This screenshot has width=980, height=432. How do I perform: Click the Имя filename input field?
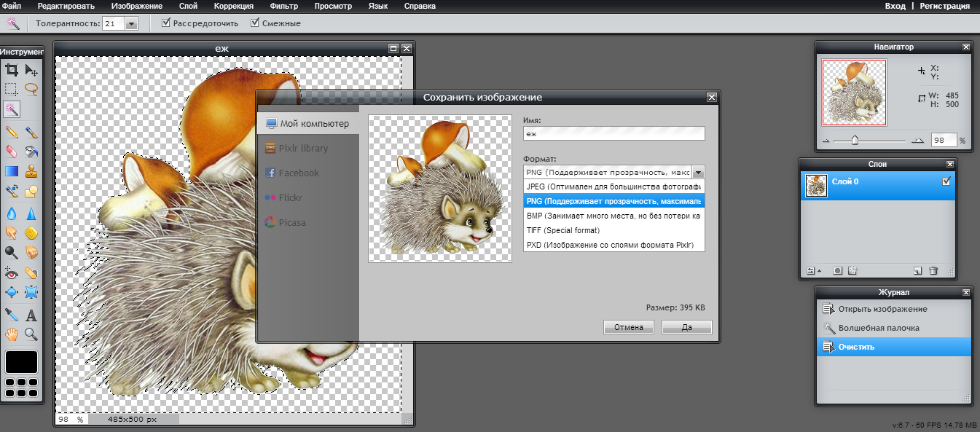pos(614,133)
